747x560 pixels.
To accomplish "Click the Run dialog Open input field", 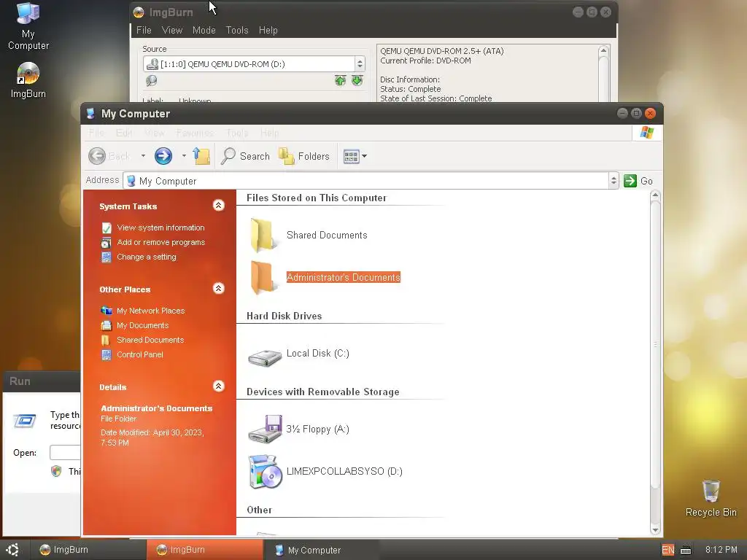I will tap(65, 452).
